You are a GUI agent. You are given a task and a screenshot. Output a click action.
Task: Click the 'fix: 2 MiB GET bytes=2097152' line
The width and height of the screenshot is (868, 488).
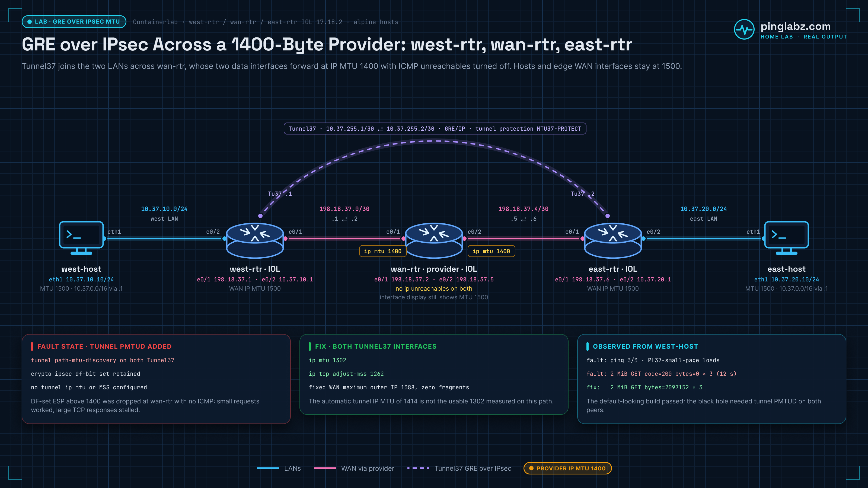point(644,387)
